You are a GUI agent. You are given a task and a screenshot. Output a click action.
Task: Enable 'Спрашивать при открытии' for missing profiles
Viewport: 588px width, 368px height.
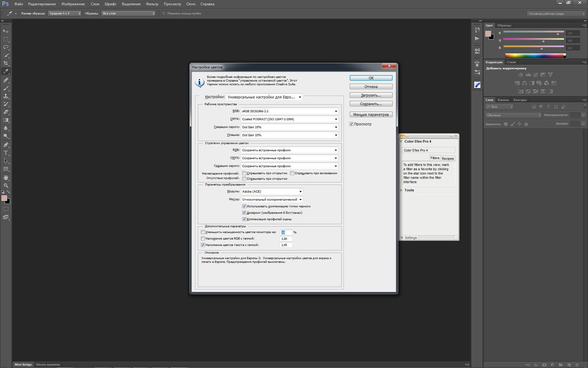pos(244,178)
